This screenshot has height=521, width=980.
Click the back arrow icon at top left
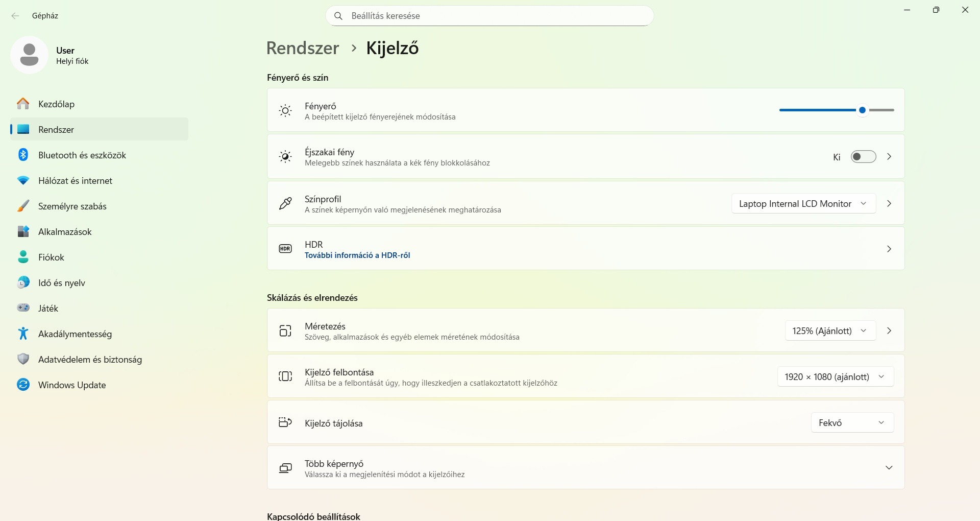click(x=15, y=16)
